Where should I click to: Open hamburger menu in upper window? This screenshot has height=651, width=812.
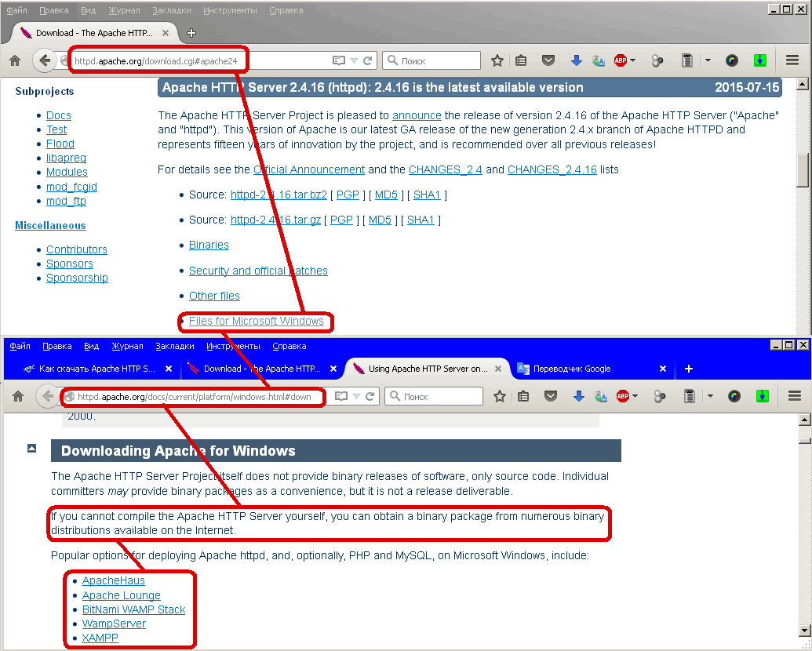(x=792, y=60)
